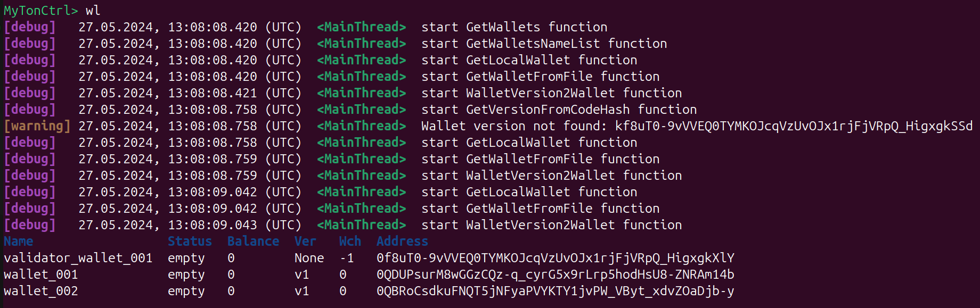Click the Balance column header
Viewport: 980px width, 308px height.
click(x=253, y=242)
